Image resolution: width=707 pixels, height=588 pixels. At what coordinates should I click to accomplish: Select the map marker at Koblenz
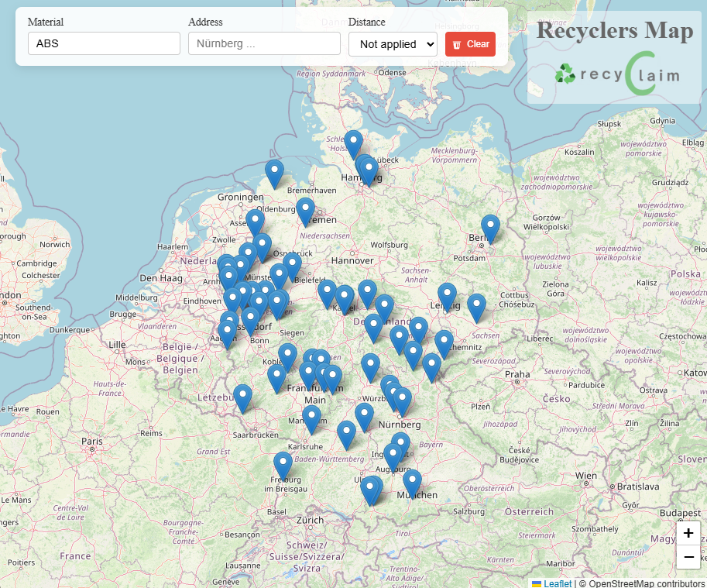pos(287,358)
